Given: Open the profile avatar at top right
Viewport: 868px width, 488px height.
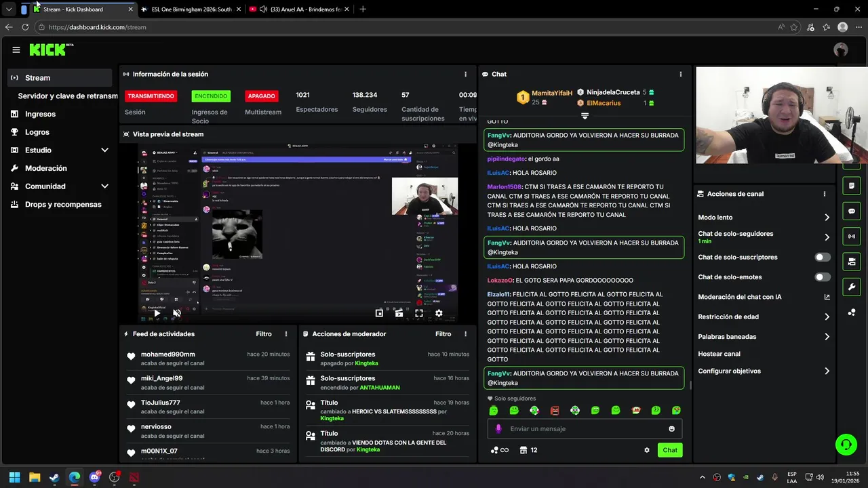Looking at the screenshot, I should [841, 49].
